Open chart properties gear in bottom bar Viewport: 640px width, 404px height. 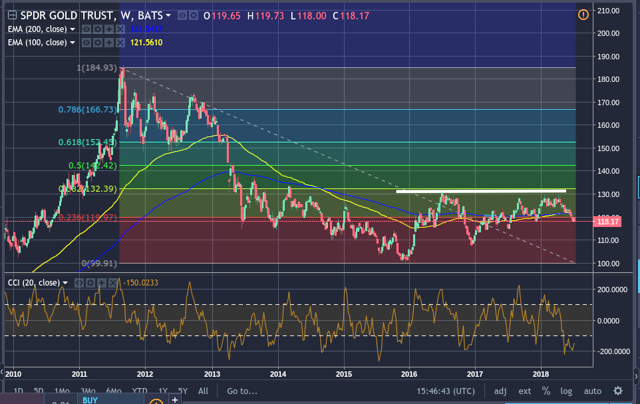618,391
